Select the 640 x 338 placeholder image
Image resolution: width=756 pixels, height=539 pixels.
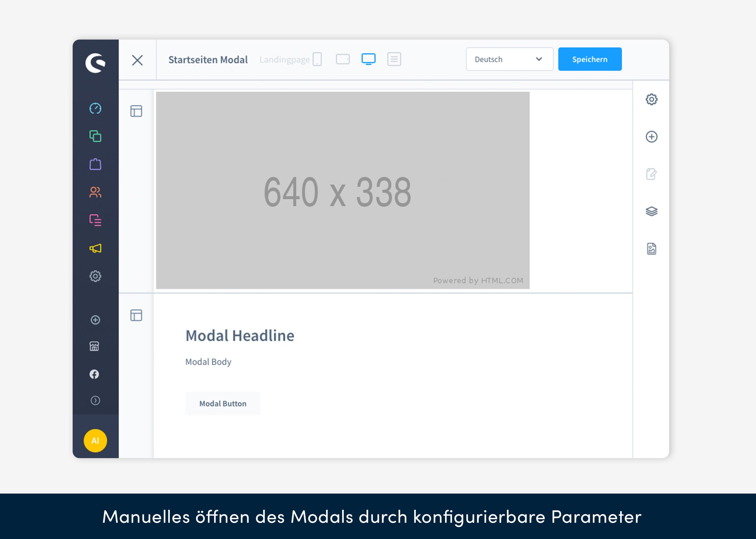pyautogui.click(x=343, y=190)
